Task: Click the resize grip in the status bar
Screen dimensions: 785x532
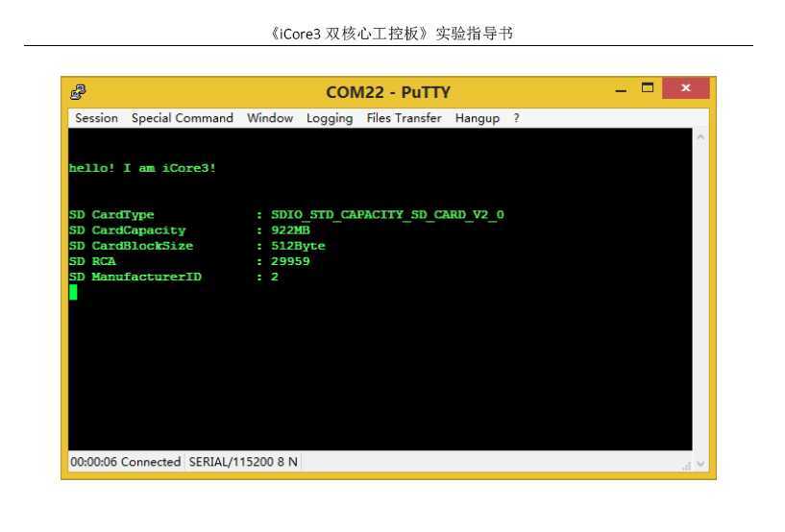Action: point(686,466)
